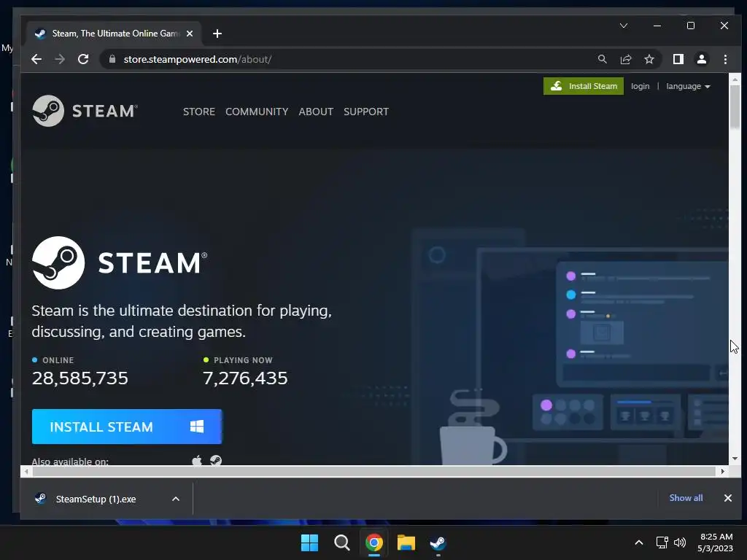The image size is (747, 560).
Task: Open the COMMUNITY menu
Action: [257, 112]
